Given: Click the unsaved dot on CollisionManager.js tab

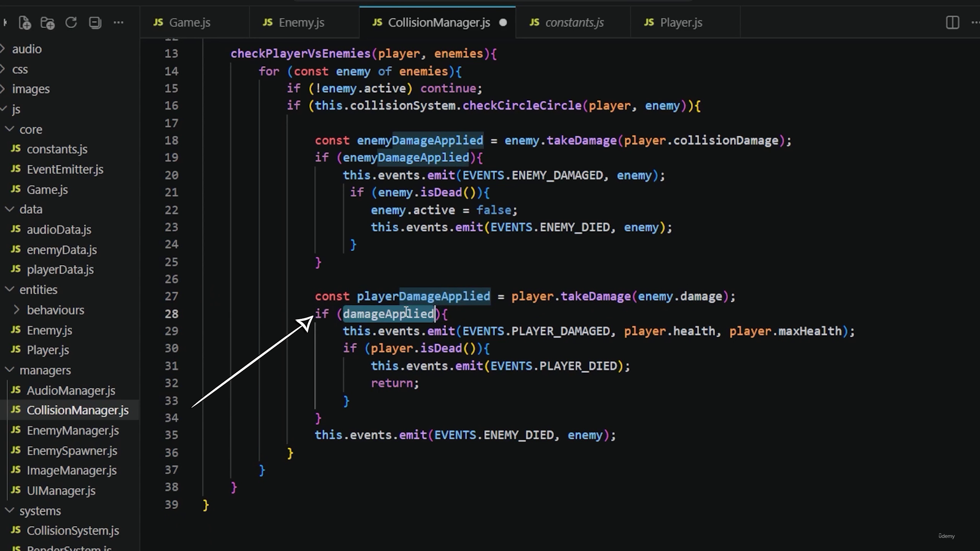Looking at the screenshot, I should [x=503, y=23].
